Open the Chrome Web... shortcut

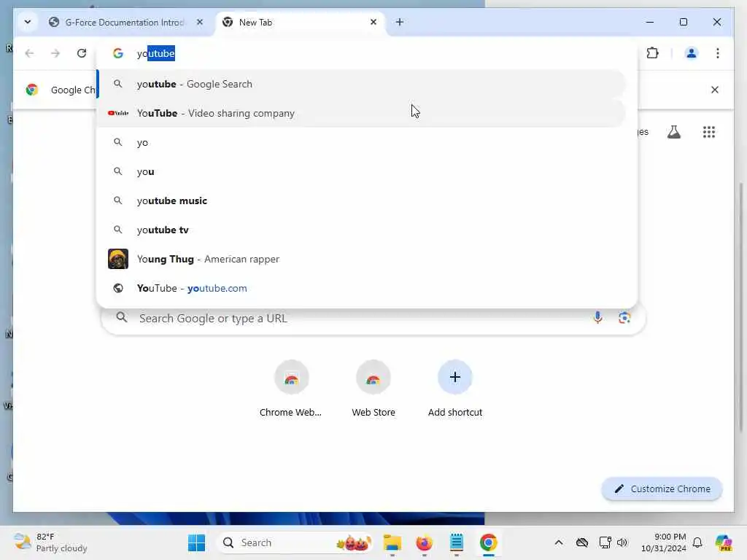pyautogui.click(x=290, y=389)
